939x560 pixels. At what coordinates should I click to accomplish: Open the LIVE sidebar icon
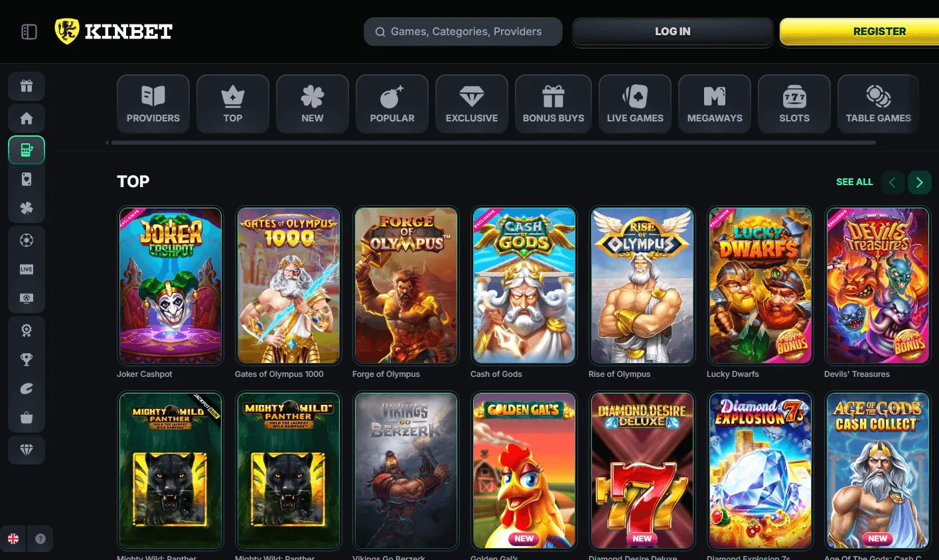click(27, 269)
